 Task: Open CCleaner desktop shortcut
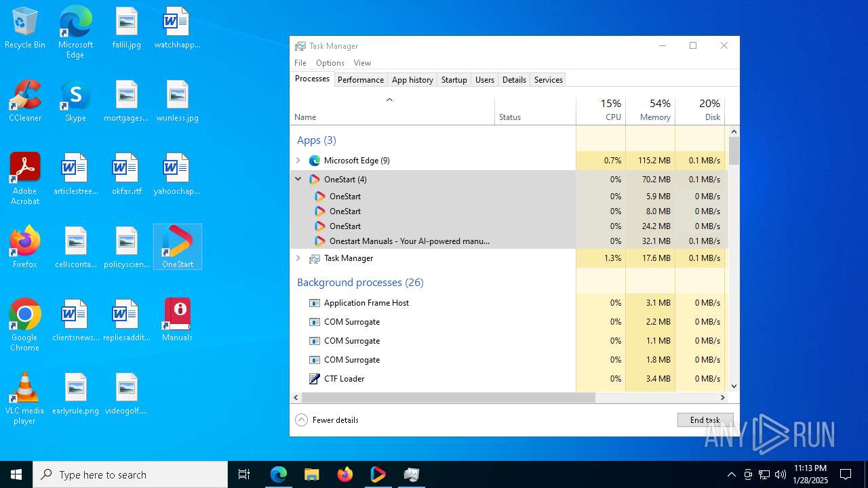pyautogui.click(x=25, y=102)
